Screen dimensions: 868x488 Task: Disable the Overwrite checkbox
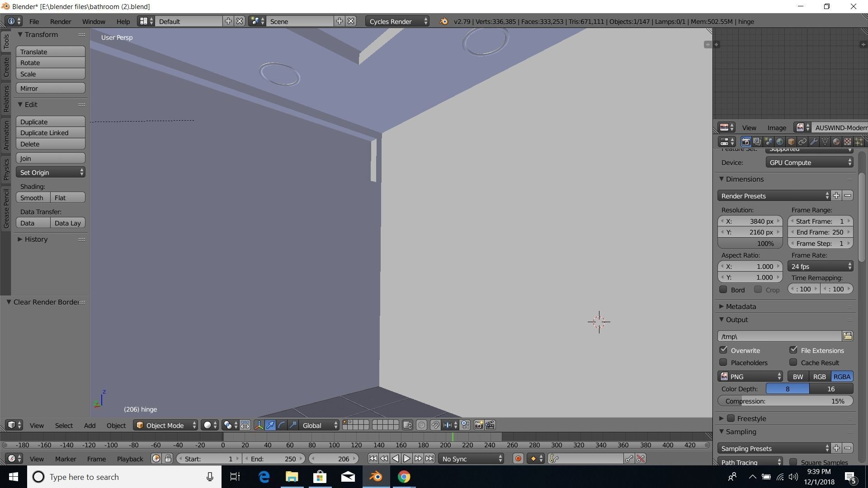(x=723, y=350)
